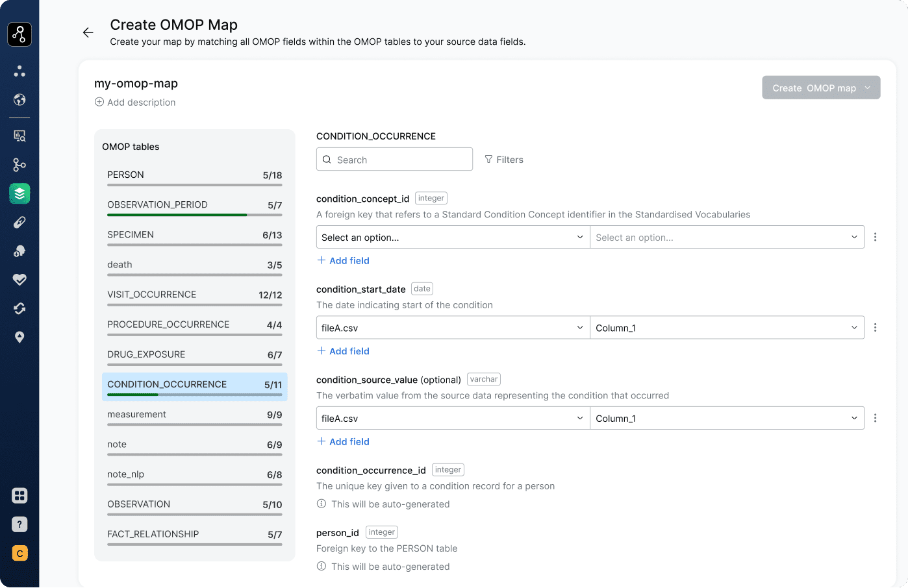This screenshot has width=908, height=588.
Task: Open the help question mark icon
Action: pos(19,524)
